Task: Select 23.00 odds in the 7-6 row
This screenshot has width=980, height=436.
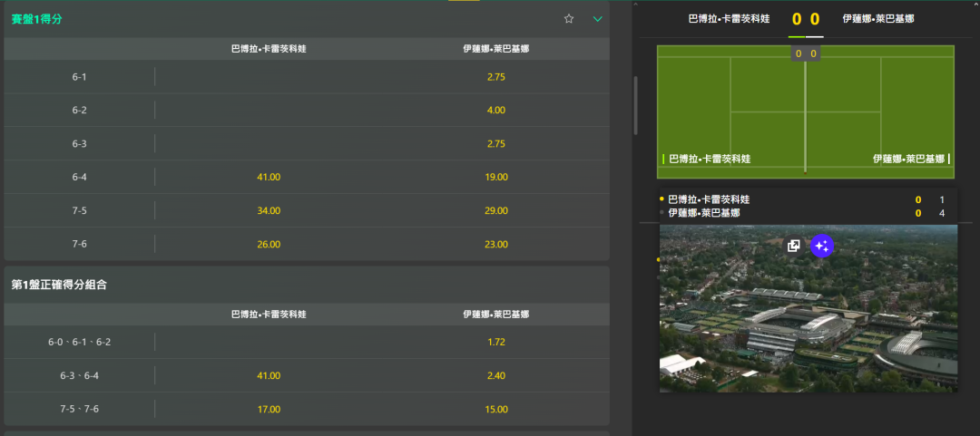Action: click(x=495, y=244)
